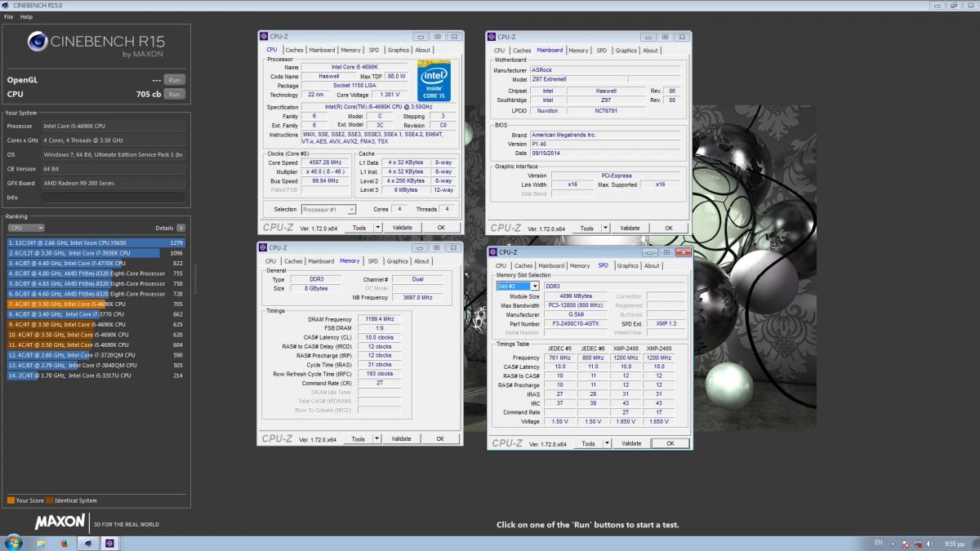Click the Show Desktop button on the taskbar
This screenshot has height=551, width=980.
975,544
